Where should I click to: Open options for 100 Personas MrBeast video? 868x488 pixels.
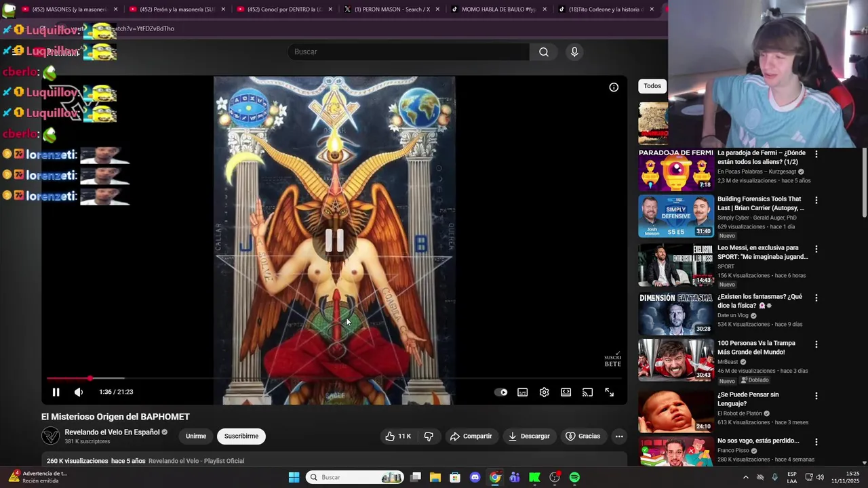816,344
